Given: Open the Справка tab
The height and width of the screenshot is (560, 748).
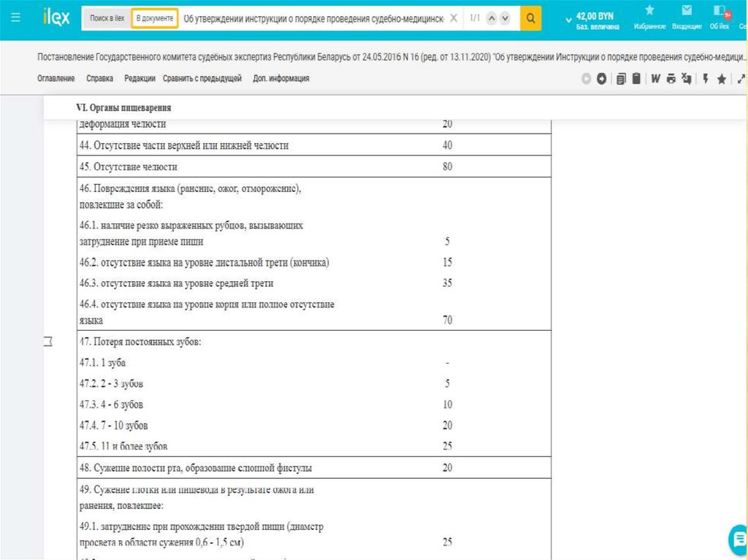Looking at the screenshot, I should click(x=99, y=79).
